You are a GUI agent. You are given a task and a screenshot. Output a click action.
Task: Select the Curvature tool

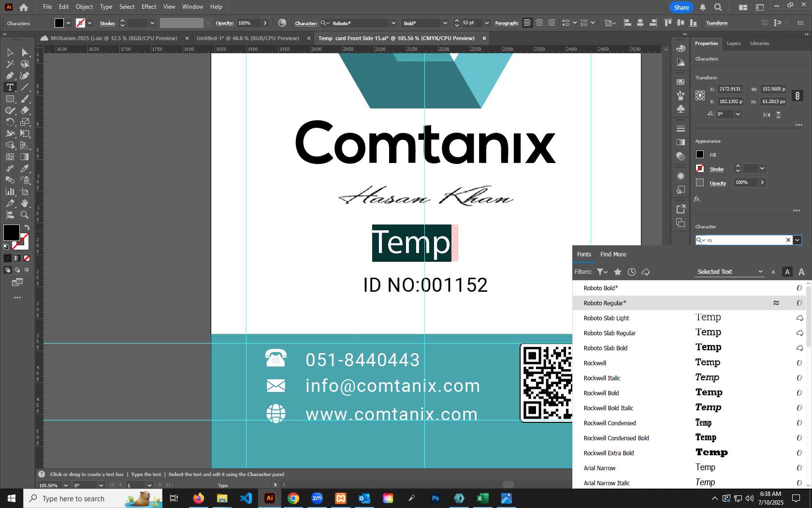25,75
